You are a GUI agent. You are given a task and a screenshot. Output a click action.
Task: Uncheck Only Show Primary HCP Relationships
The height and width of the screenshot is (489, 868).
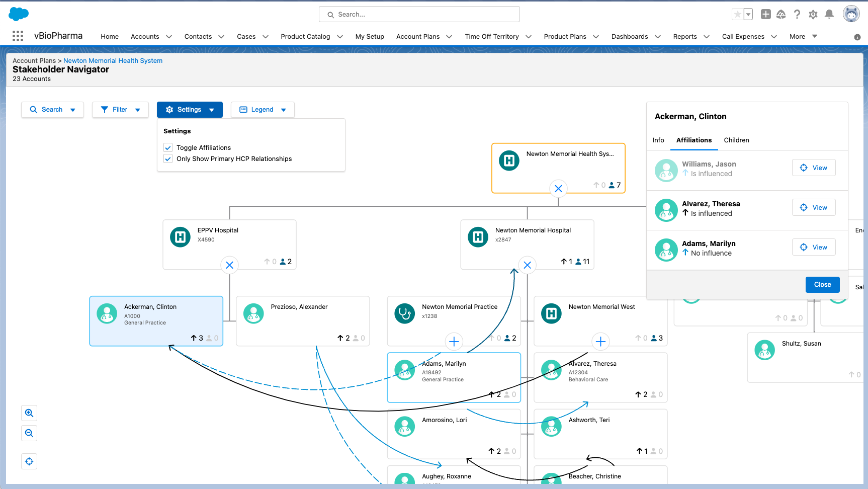(168, 159)
